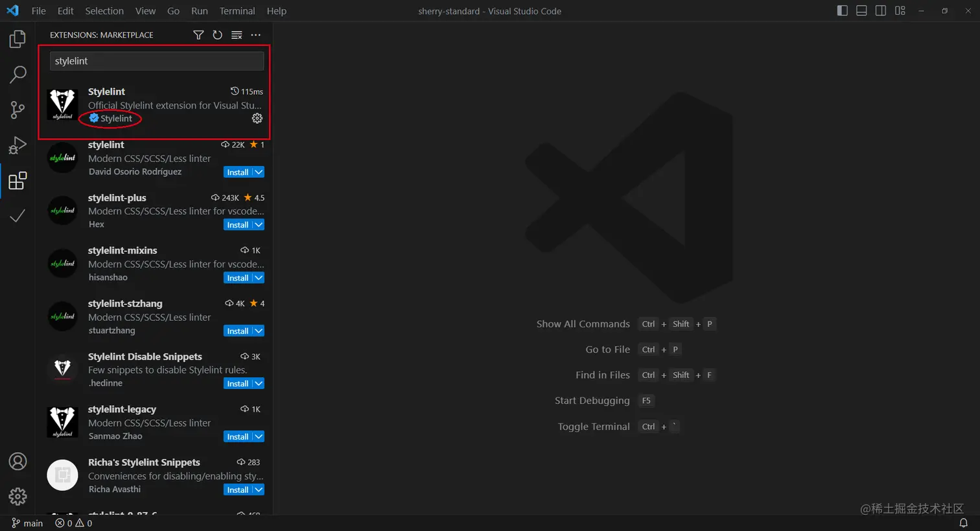This screenshot has height=531, width=980.
Task: Open Install dropdown arrow for stylelint-plus
Action: [259, 224]
